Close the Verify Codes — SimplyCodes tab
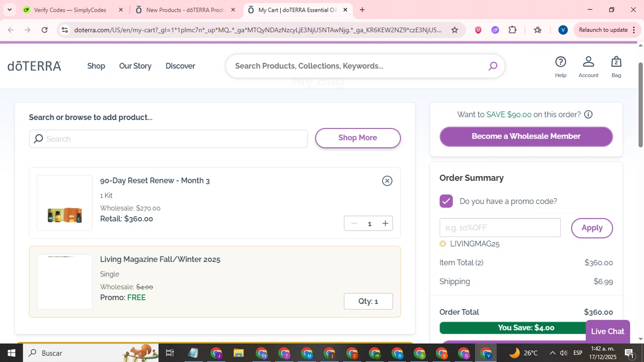The width and height of the screenshot is (644, 362). 121,10
